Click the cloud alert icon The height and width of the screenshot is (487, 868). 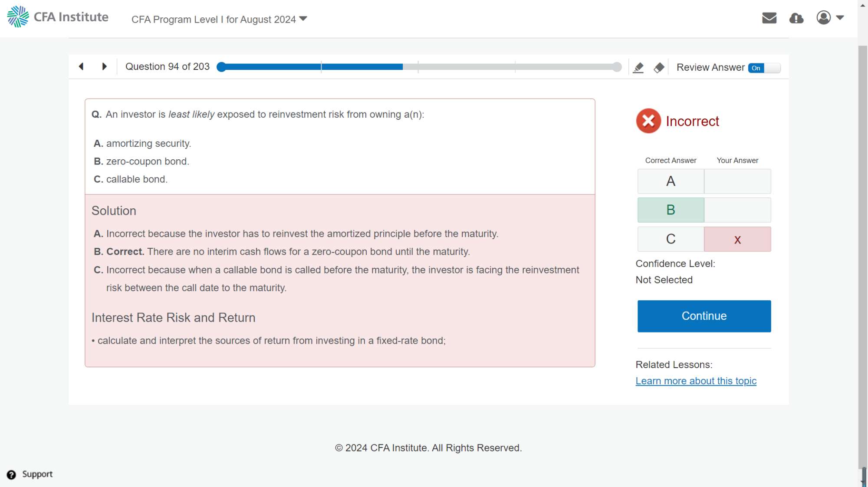[796, 18]
